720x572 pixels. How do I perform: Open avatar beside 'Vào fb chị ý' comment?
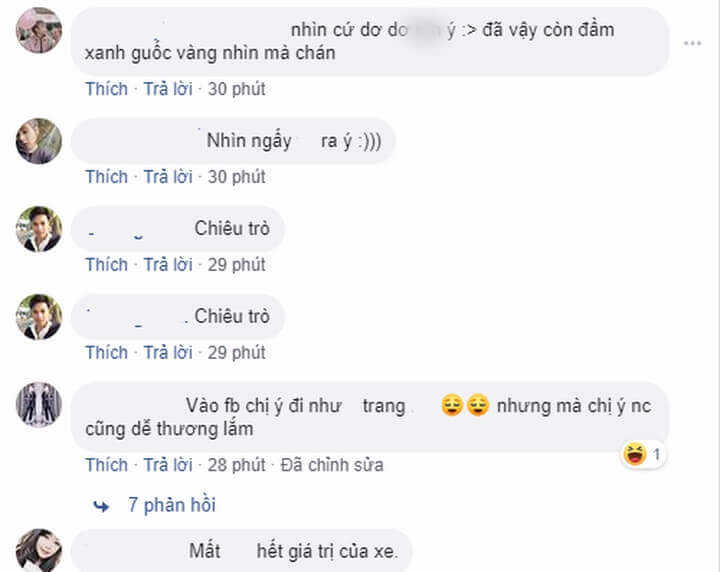(x=39, y=405)
